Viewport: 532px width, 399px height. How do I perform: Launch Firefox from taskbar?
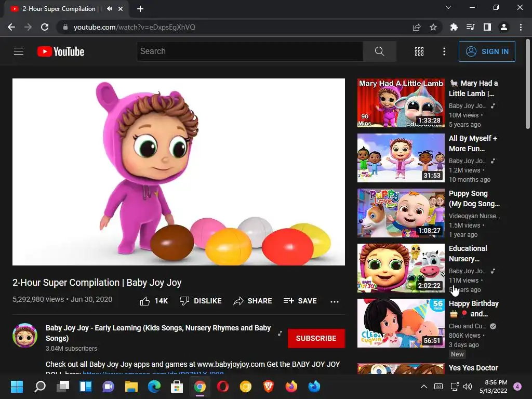tap(291, 387)
